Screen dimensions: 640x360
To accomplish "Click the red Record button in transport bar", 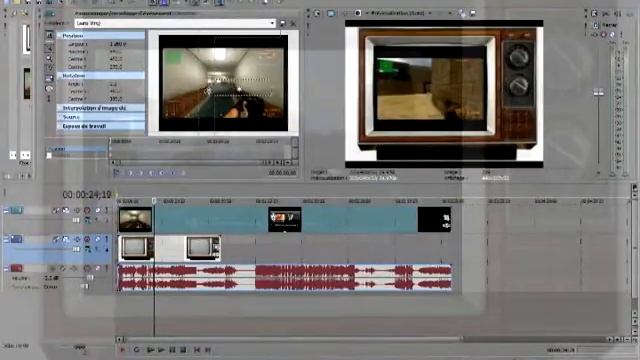I will (122, 350).
